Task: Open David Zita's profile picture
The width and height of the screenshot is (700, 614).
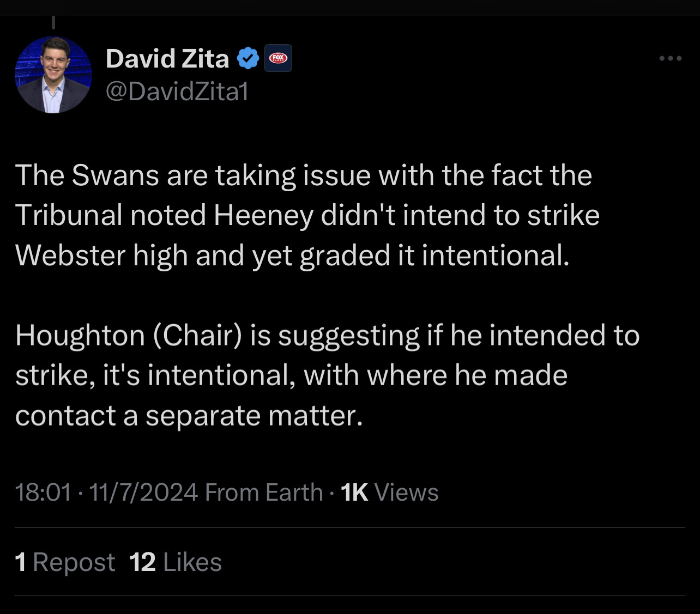Action: point(53,75)
